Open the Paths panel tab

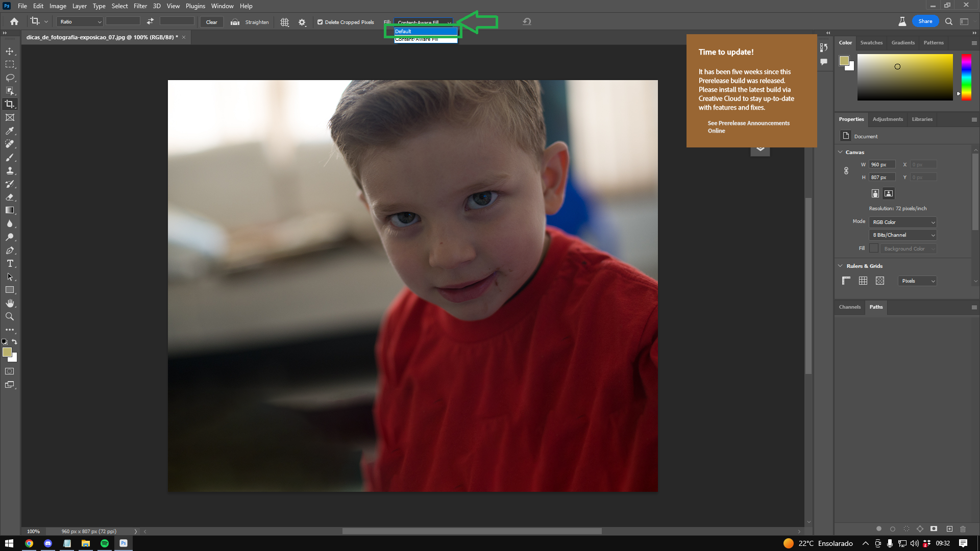[876, 306]
